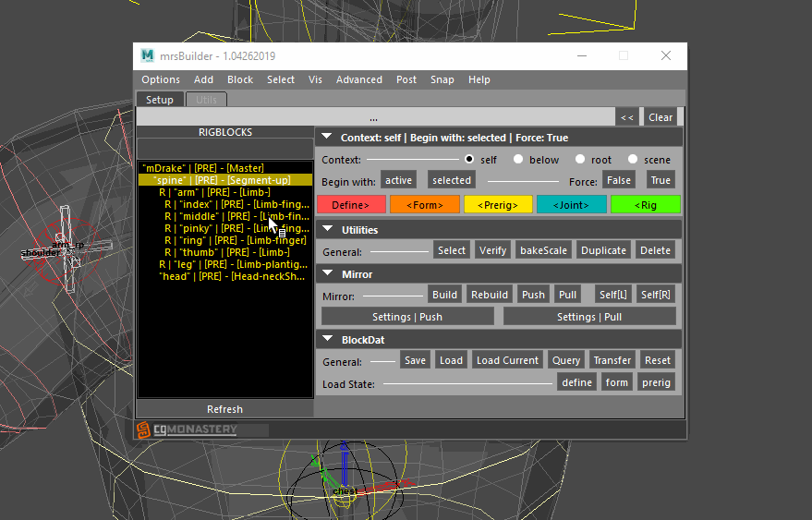Click the Verify button
Screen dimensions: 812x520
[492, 250]
